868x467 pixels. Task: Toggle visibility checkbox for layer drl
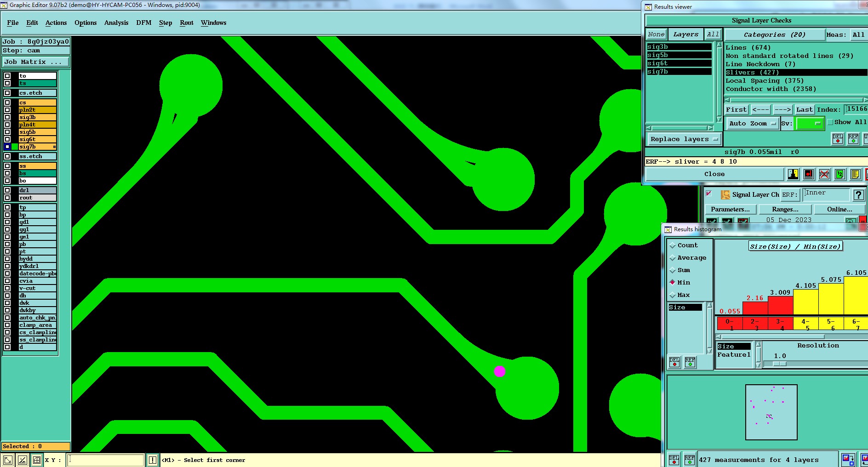coord(7,190)
